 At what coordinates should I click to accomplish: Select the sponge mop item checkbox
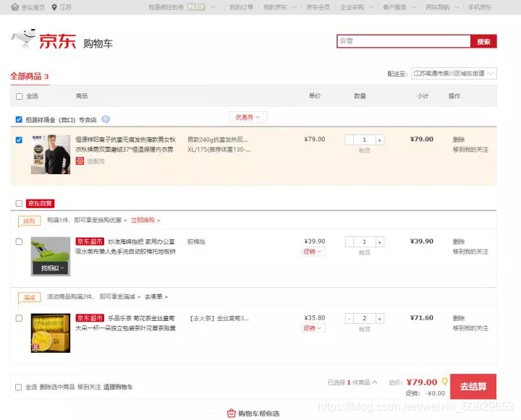click(19, 241)
